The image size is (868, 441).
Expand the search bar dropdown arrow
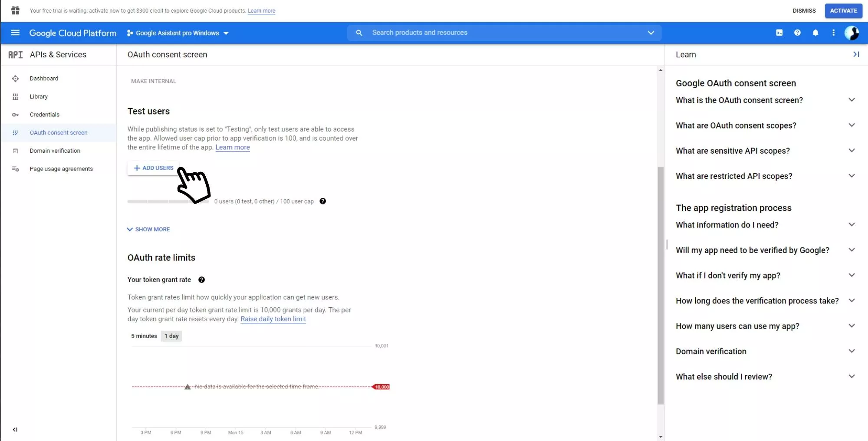(651, 33)
